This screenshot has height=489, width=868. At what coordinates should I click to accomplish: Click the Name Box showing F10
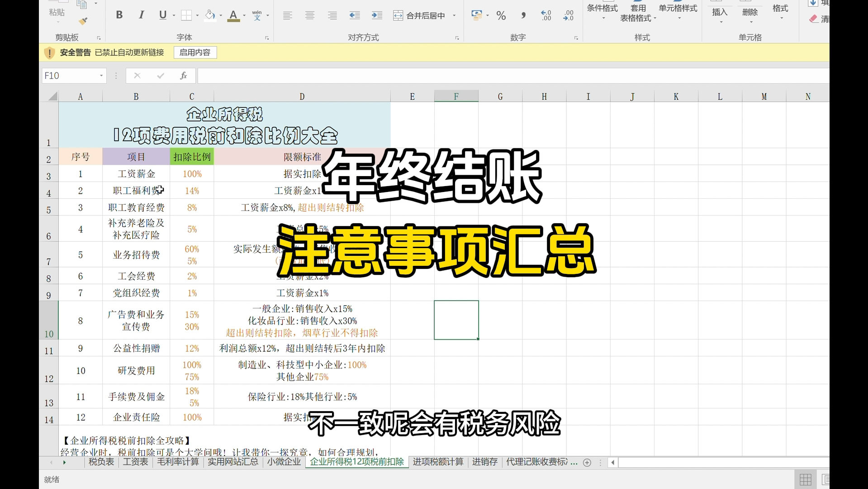point(70,76)
